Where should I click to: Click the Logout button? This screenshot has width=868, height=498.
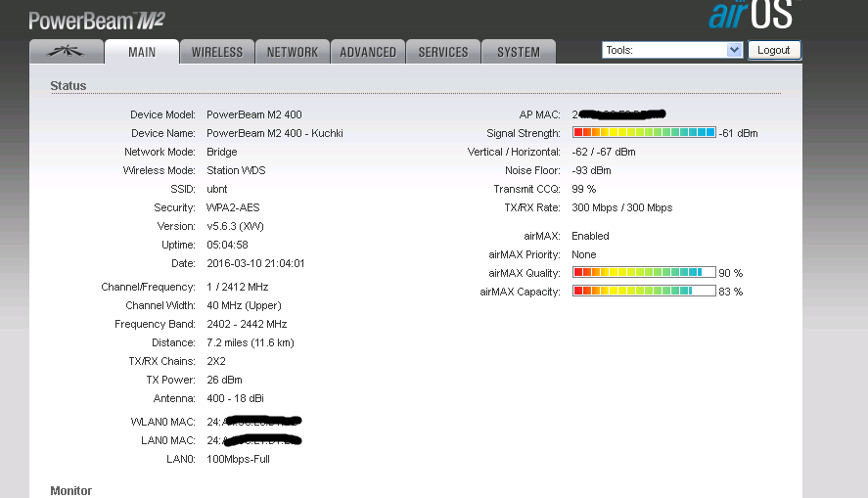[x=774, y=50]
